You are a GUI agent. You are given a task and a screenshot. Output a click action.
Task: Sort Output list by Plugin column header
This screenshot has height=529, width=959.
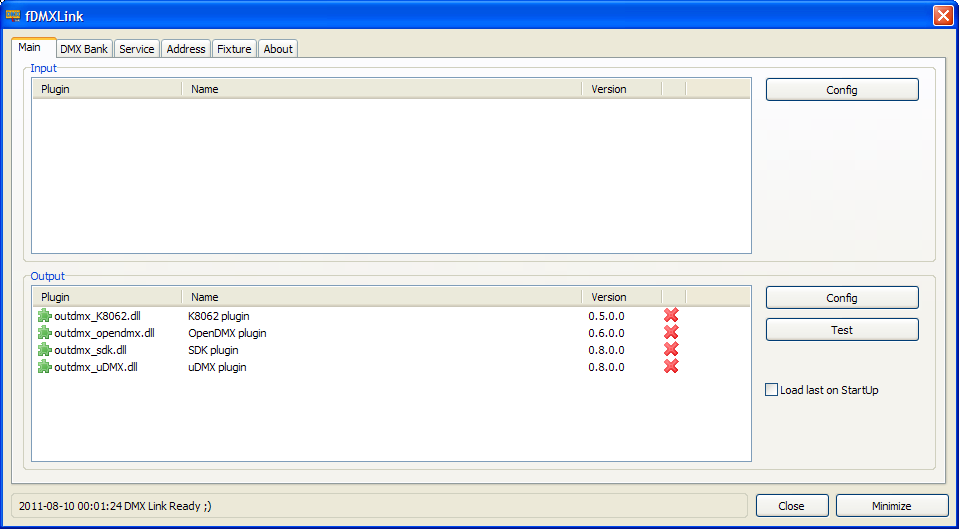coord(107,297)
